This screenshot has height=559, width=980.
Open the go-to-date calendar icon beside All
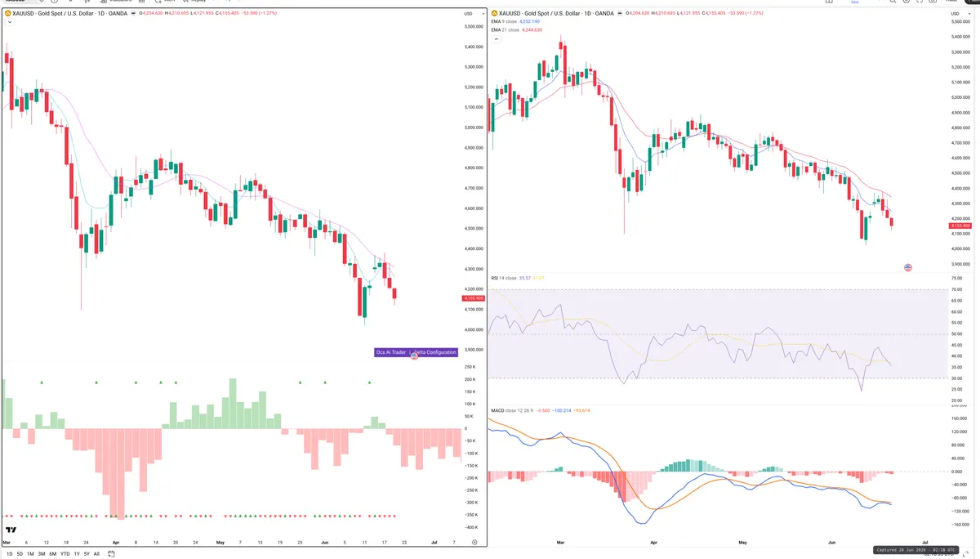(x=111, y=554)
